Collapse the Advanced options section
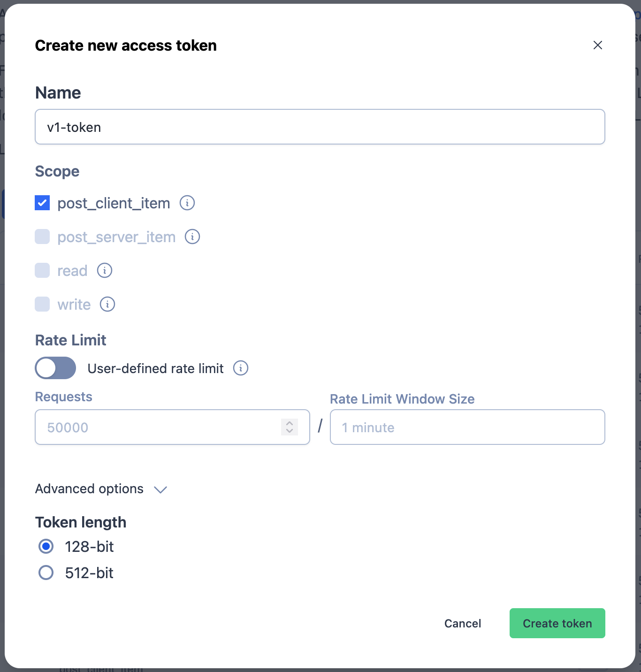 101,489
